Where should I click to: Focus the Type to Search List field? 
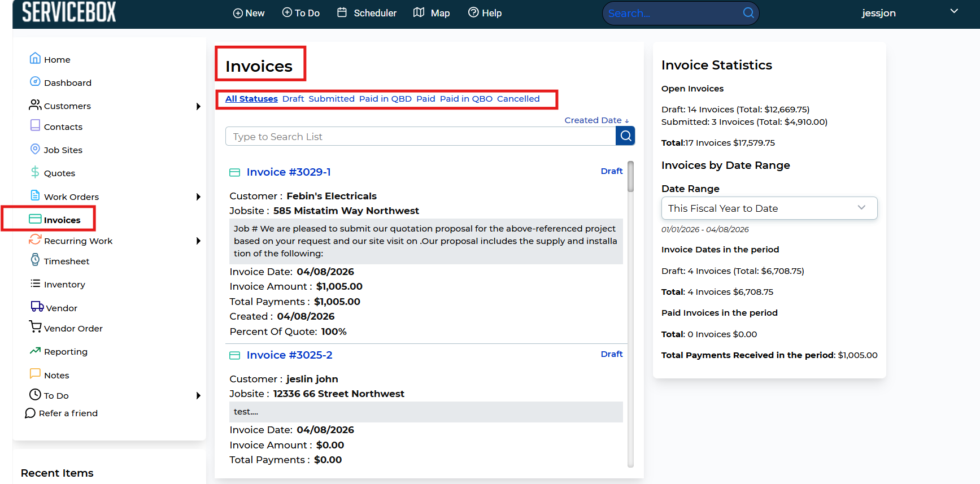click(420, 137)
